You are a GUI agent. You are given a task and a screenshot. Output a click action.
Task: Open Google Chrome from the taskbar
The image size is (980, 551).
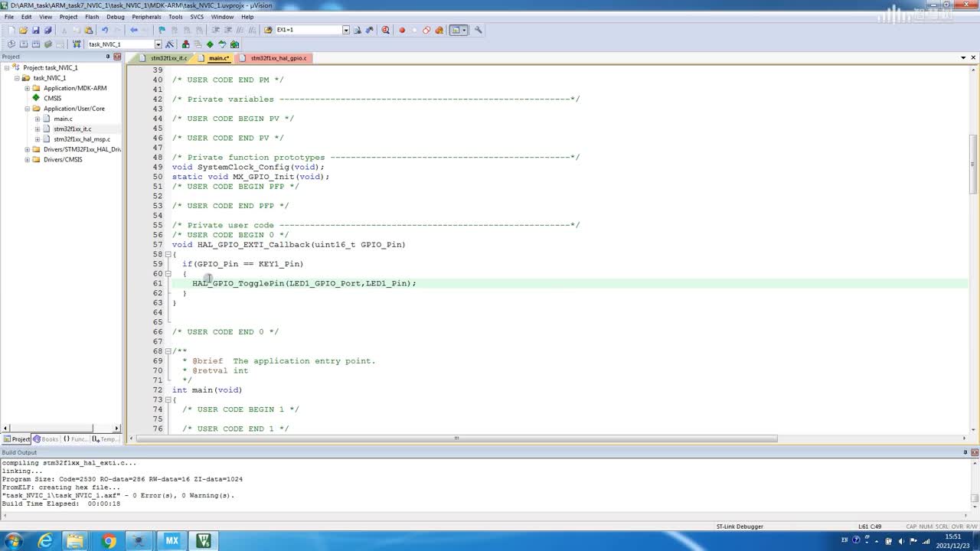(x=109, y=541)
